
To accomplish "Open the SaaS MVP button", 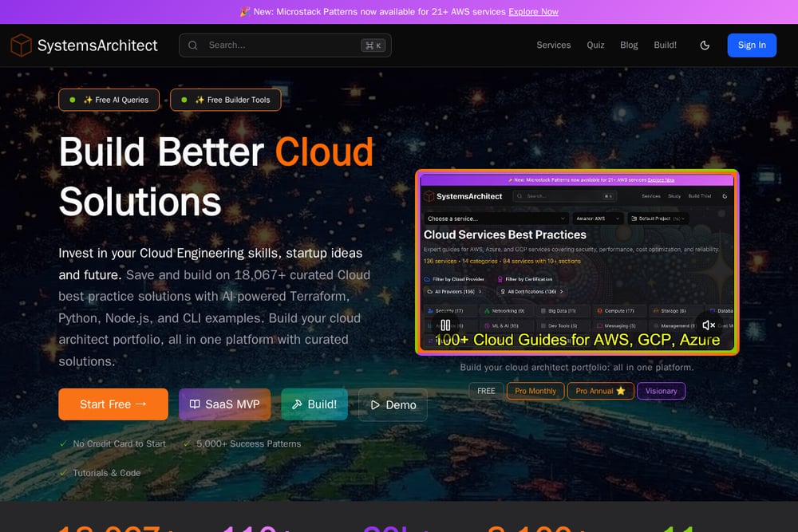I will 224,404.
